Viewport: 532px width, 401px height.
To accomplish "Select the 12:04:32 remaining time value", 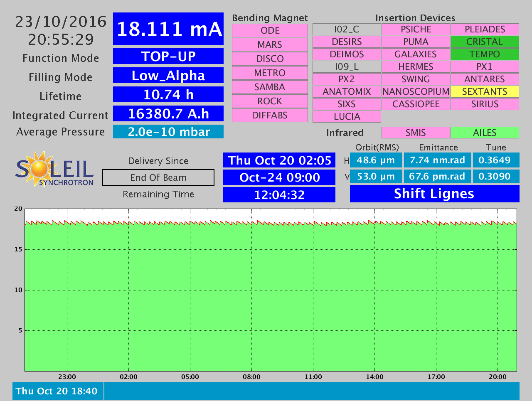I will click(279, 195).
